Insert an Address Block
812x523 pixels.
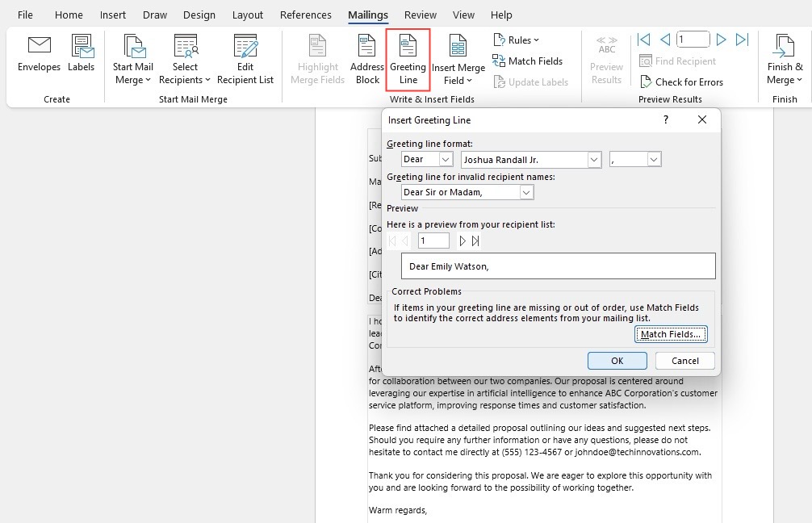[x=367, y=60]
